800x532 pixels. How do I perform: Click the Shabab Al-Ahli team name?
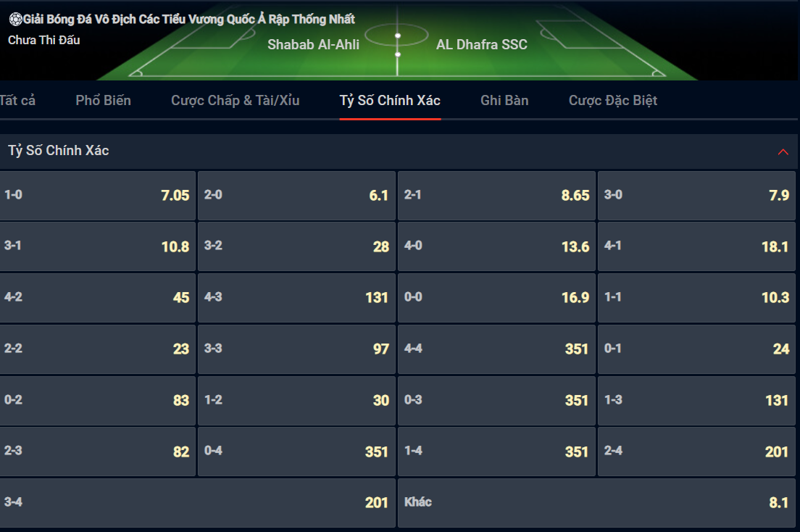pyautogui.click(x=313, y=44)
